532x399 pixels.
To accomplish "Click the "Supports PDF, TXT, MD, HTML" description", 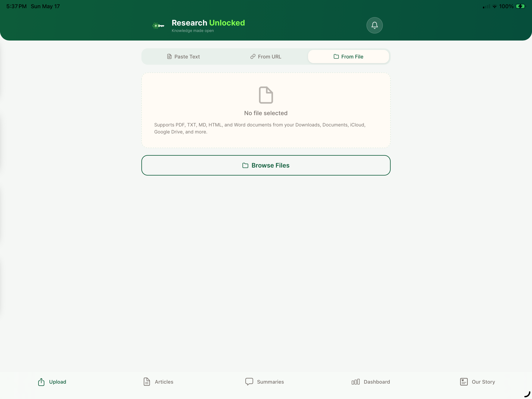I will pyautogui.click(x=260, y=128).
